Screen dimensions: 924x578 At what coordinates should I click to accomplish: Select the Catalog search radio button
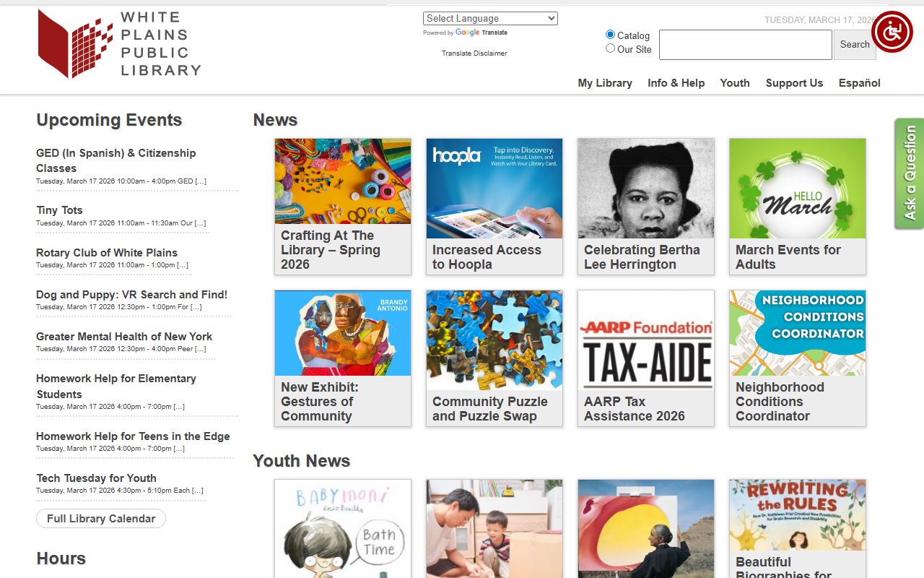click(x=611, y=35)
